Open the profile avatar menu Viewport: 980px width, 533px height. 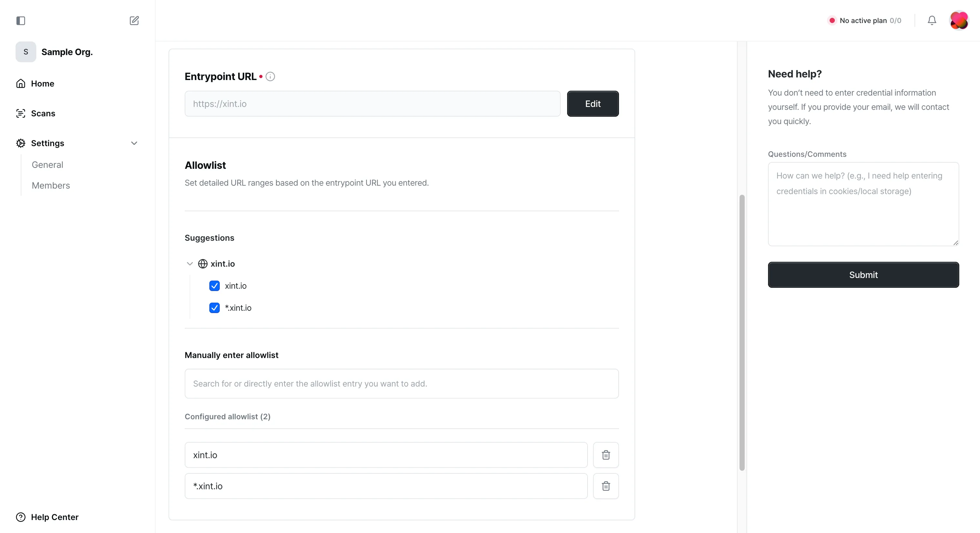(x=959, y=21)
